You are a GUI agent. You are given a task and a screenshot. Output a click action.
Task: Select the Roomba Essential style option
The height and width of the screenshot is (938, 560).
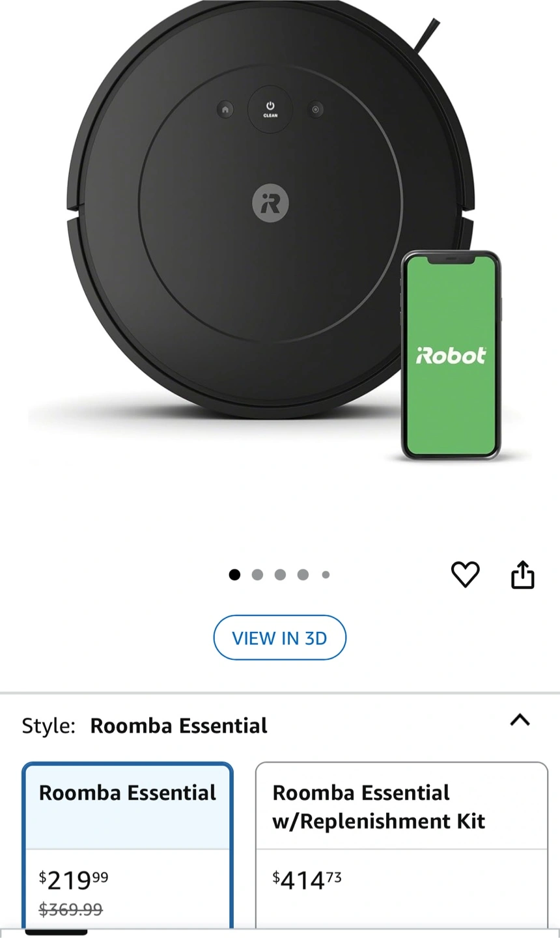click(128, 847)
